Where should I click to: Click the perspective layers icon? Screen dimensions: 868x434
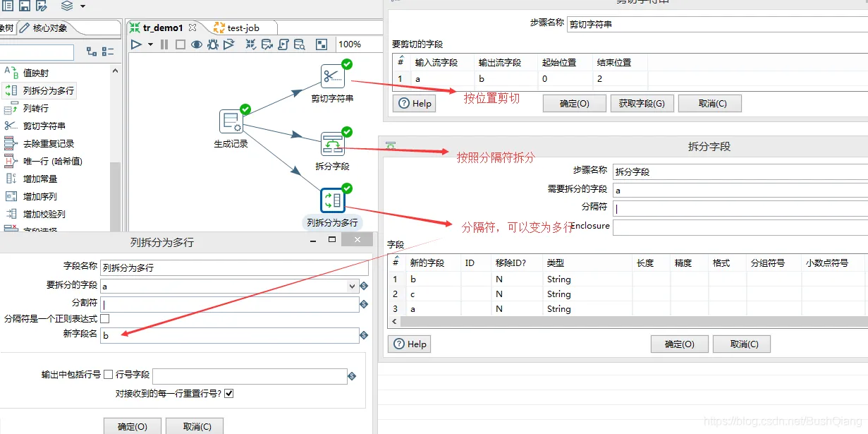67,6
